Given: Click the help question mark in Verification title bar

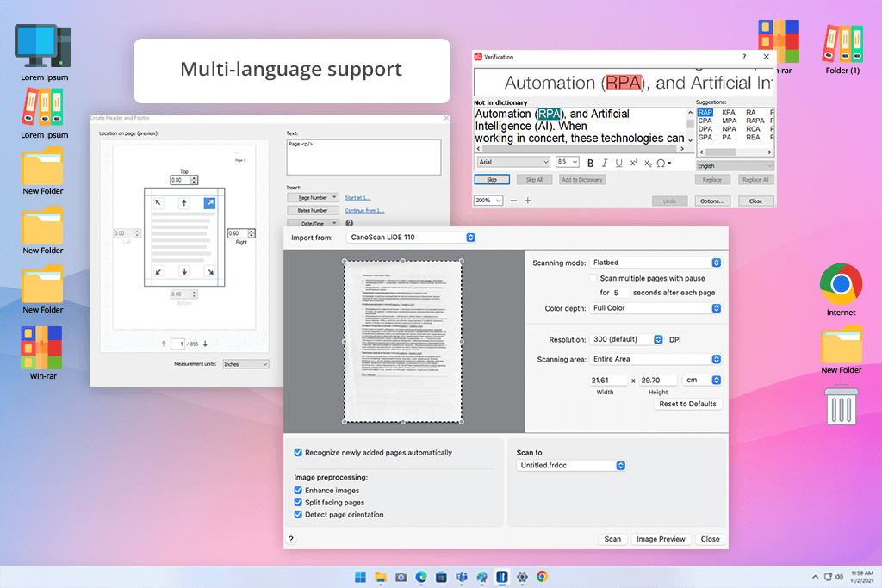Looking at the screenshot, I should (x=744, y=57).
